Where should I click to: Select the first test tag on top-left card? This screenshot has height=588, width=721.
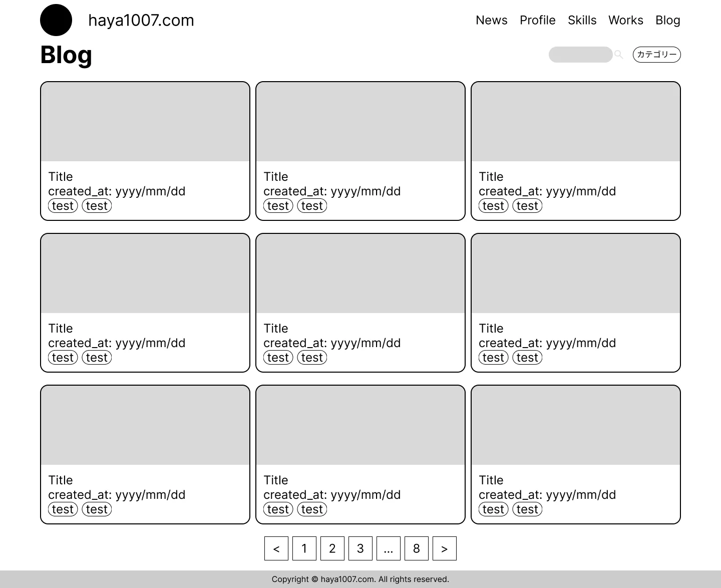[63, 205]
